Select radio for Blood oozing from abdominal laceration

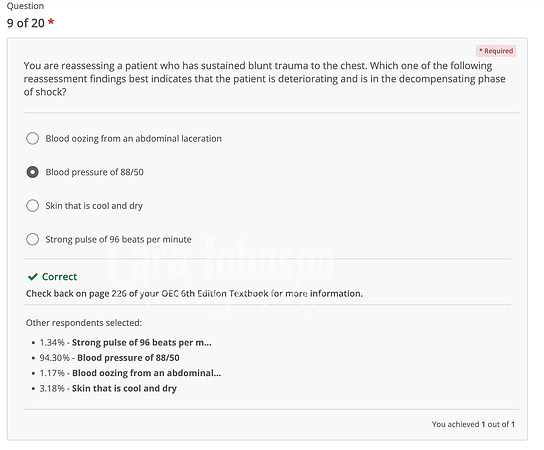[33, 138]
